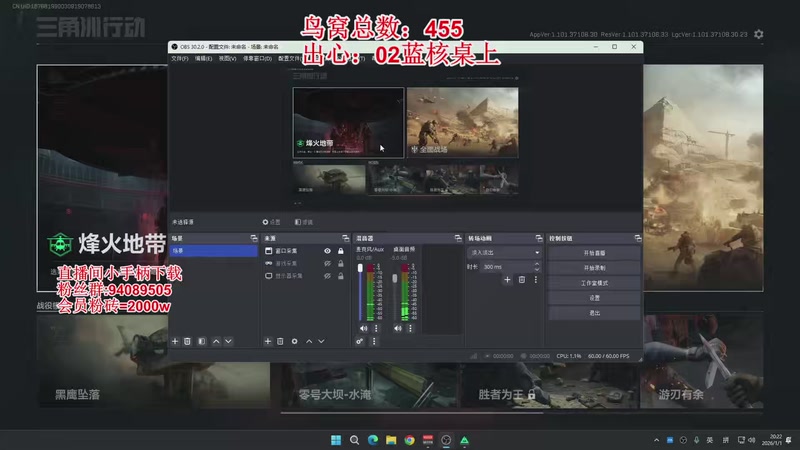Open transition properties three-dot menu
800x450 pixels.
pyautogui.click(x=536, y=280)
